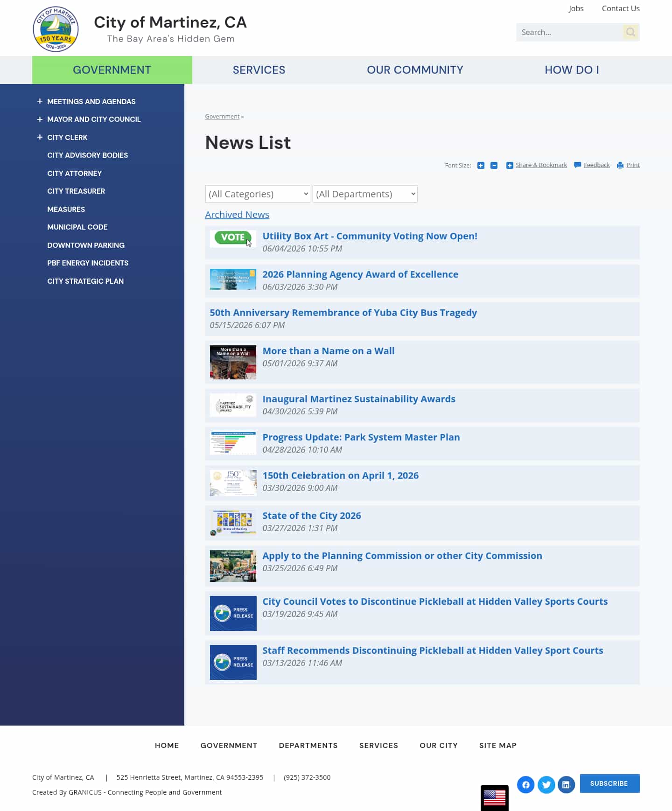Click the VOTE thumbnail image
The image size is (672, 811).
point(233,238)
